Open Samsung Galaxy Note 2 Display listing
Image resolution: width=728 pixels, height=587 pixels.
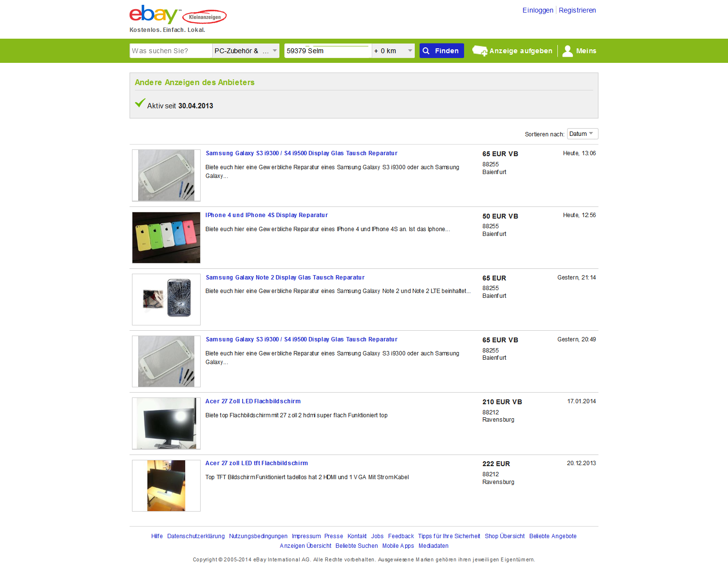(285, 278)
